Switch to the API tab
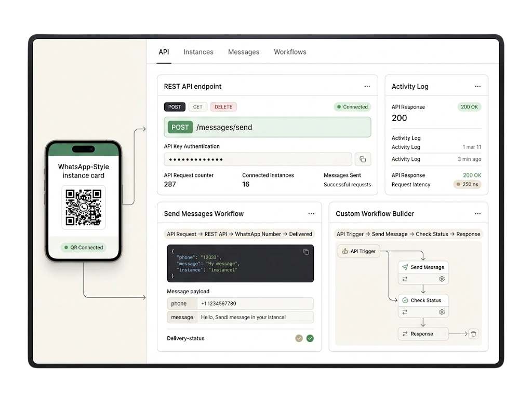The image size is (532, 397). click(x=164, y=52)
